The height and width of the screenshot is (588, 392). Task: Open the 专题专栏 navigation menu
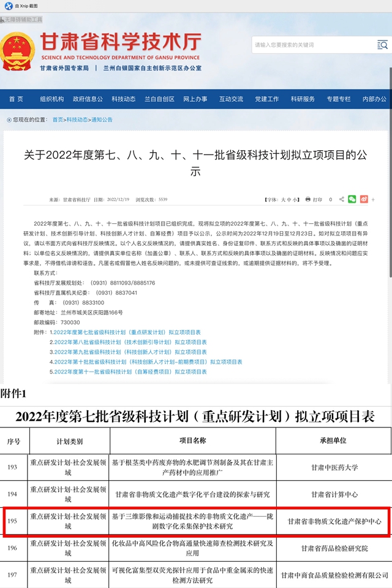click(x=339, y=99)
